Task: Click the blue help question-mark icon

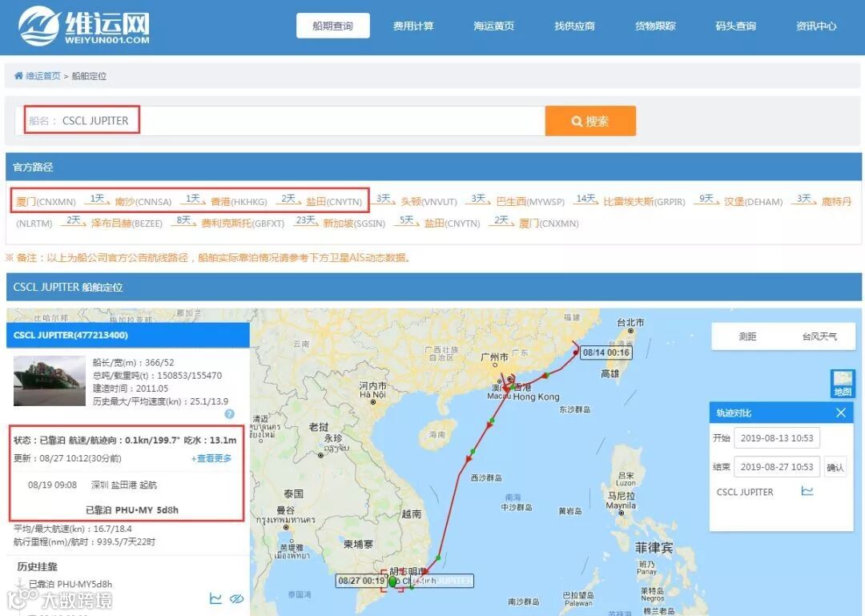Action: coord(230,414)
